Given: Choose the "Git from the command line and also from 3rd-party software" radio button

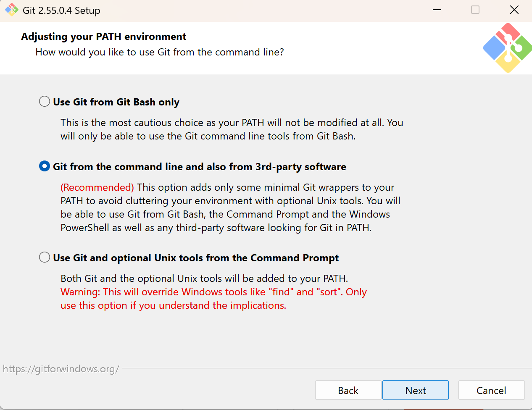Looking at the screenshot, I should pyautogui.click(x=45, y=166).
